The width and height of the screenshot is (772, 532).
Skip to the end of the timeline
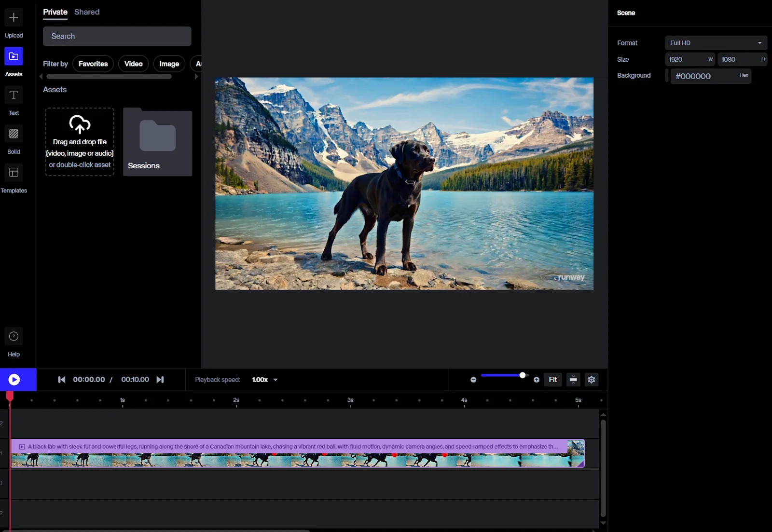click(x=160, y=380)
